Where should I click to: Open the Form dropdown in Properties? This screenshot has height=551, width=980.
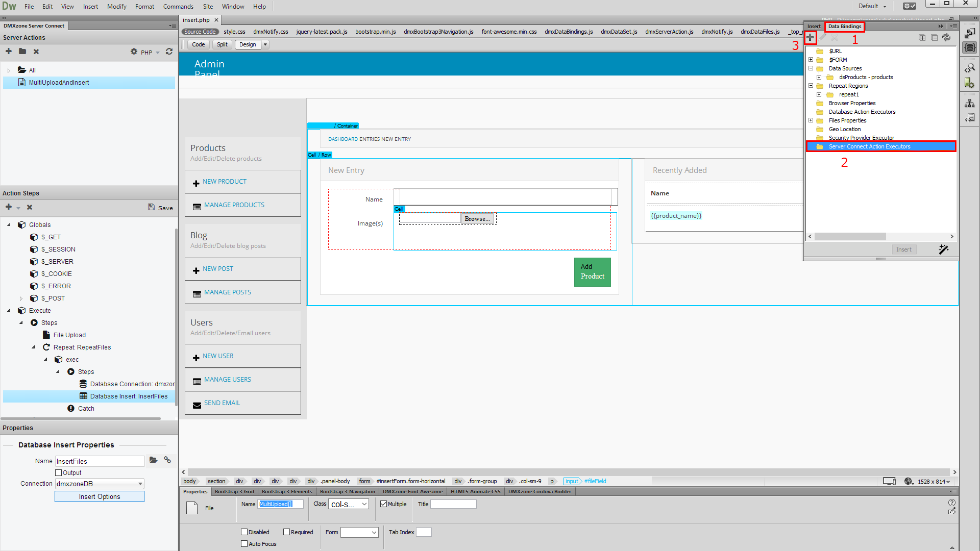pos(359,532)
